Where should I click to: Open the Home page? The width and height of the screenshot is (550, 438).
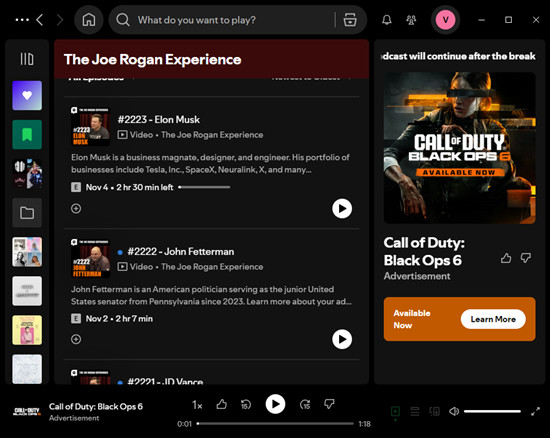89,20
